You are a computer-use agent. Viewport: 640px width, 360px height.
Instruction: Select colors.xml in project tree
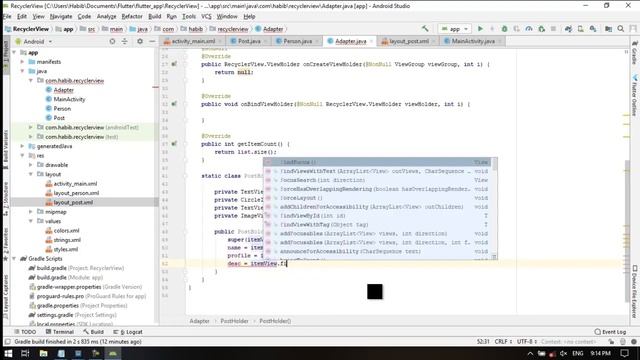point(66,231)
